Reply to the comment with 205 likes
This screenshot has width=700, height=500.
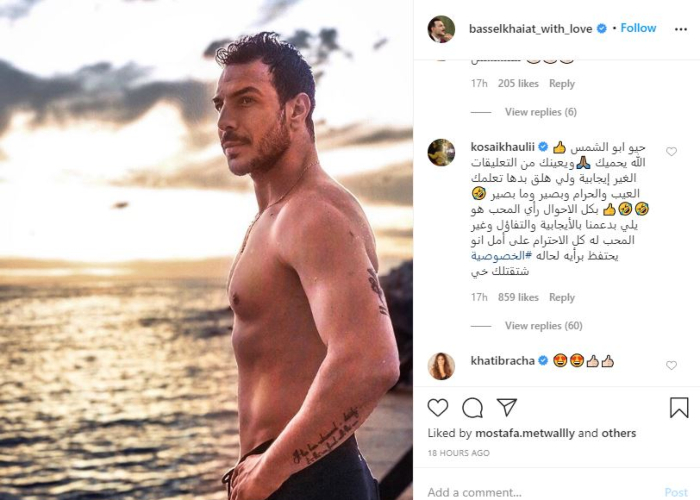tap(562, 83)
